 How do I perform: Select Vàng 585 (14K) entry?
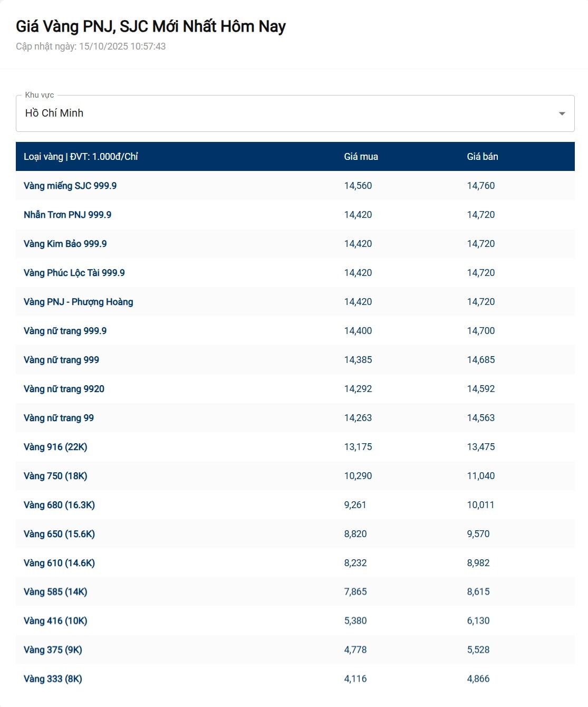tap(55, 592)
